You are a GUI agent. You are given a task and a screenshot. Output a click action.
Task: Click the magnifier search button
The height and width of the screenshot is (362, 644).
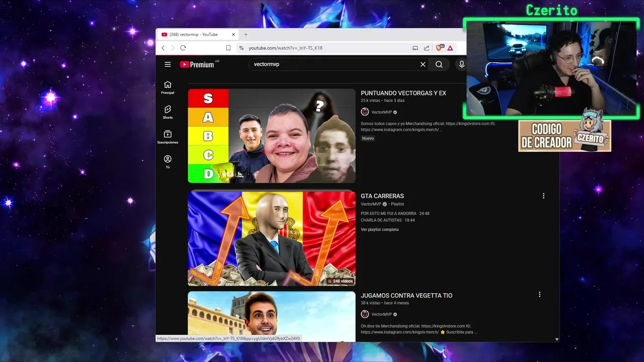pos(439,64)
